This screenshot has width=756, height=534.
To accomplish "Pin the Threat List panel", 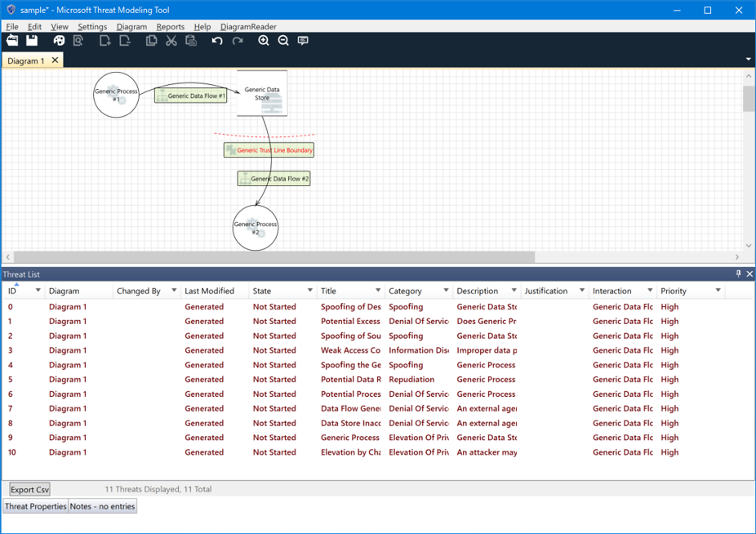I will (x=738, y=274).
